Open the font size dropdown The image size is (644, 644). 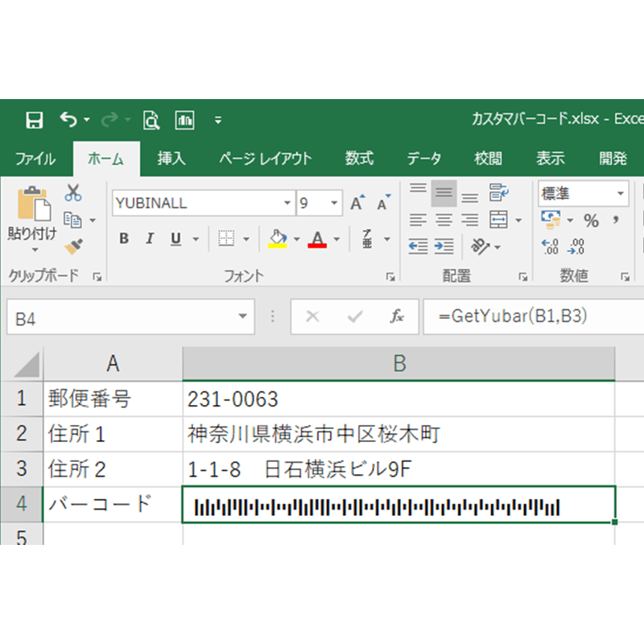click(335, 204)
